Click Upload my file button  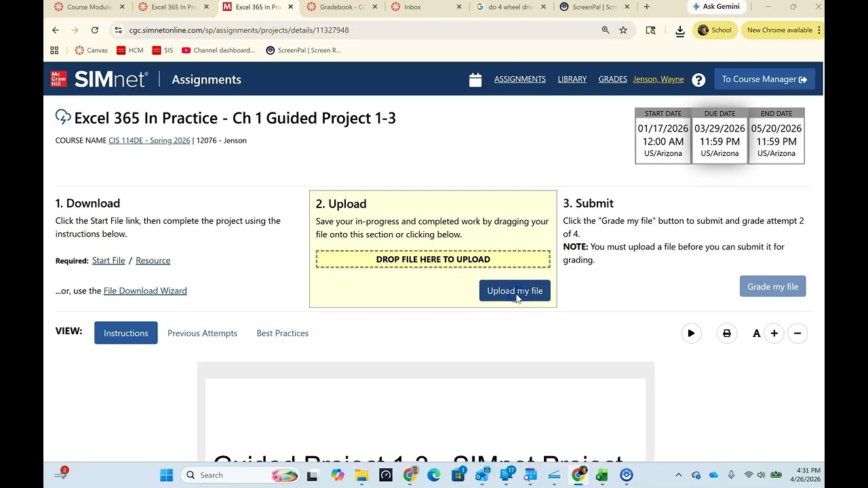(x=515, y=291)
